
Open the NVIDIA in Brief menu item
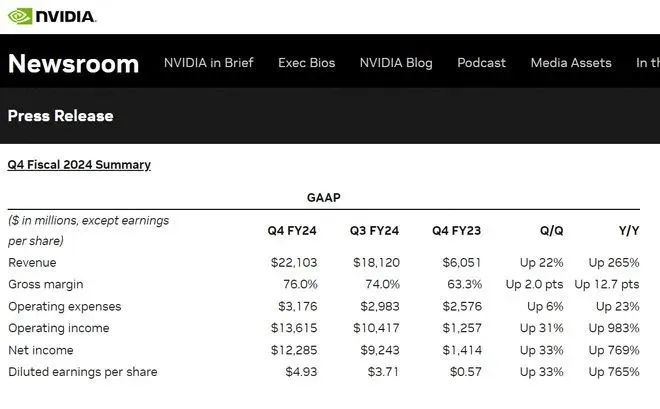coord(209,63)
